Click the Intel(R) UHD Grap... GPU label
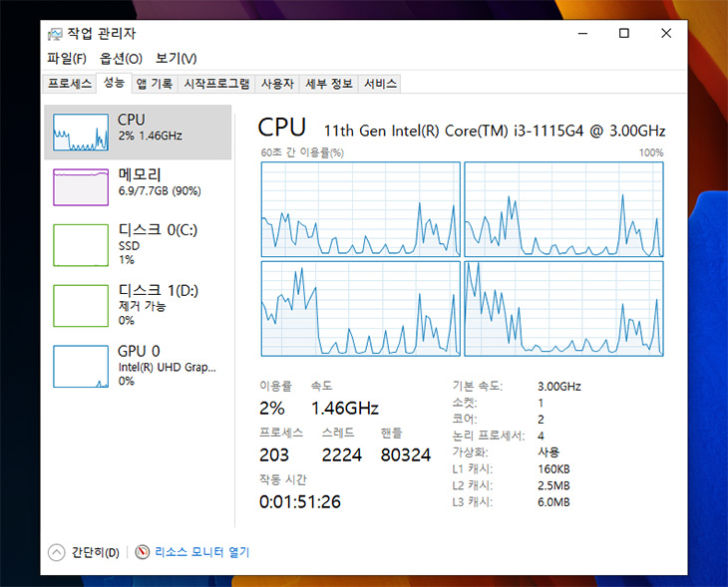The image size is (728, 587). pos(167,367)
